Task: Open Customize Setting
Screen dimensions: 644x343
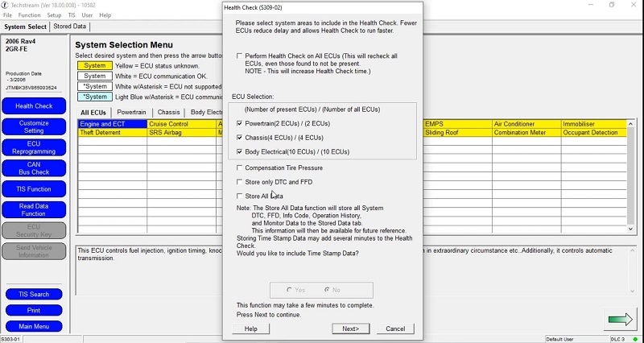Action: coord(34,126)
